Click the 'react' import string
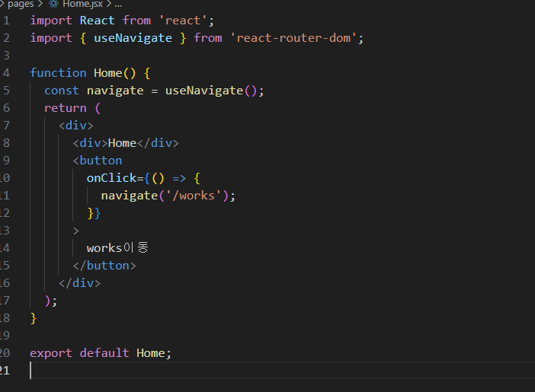The height and width of the screenshot is (392, 535). [x=183, y=21]
